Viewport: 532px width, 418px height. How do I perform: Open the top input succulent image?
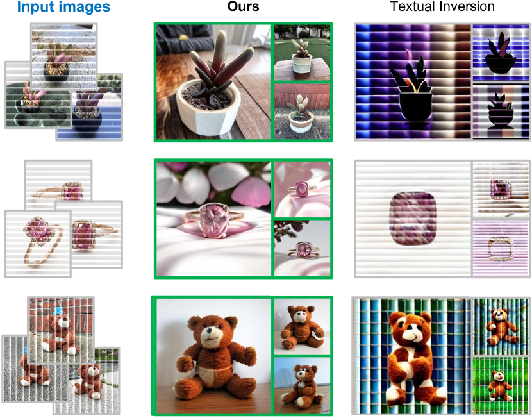[x=64, y=56]
